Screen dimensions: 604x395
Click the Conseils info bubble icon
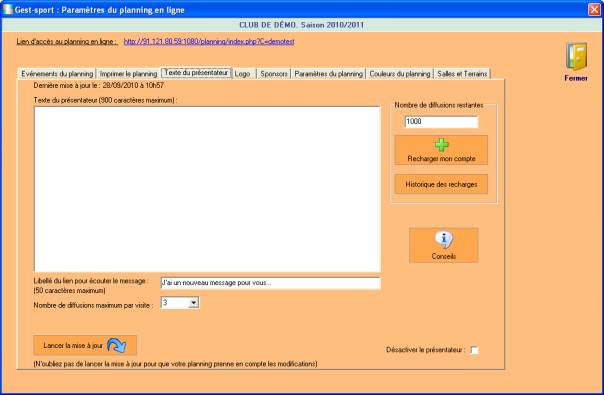tap(444, 240)
